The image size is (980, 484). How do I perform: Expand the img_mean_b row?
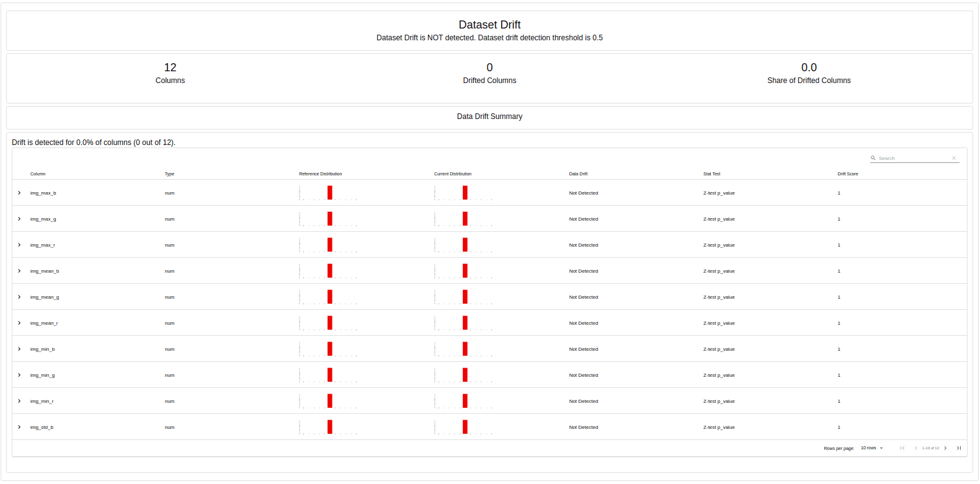(19, 271)
